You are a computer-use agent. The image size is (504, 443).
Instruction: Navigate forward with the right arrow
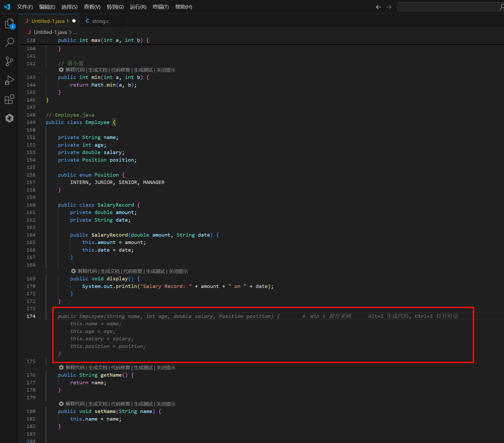[389, 7]
